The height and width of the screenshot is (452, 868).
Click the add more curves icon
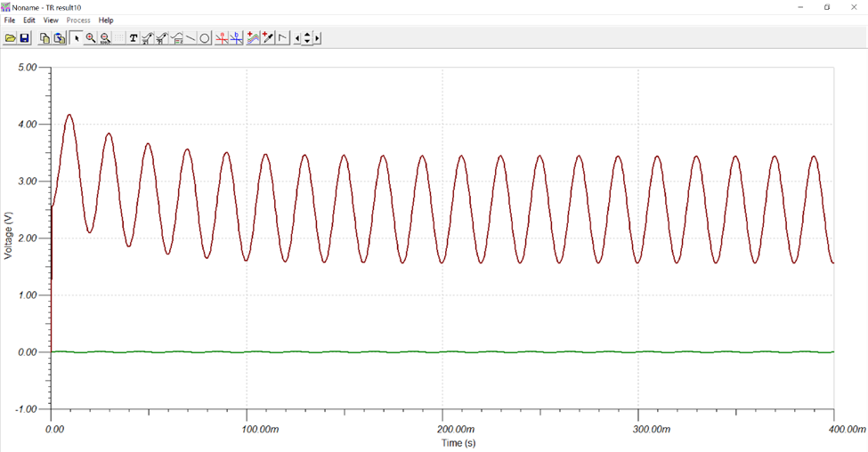tap(253, 38)
